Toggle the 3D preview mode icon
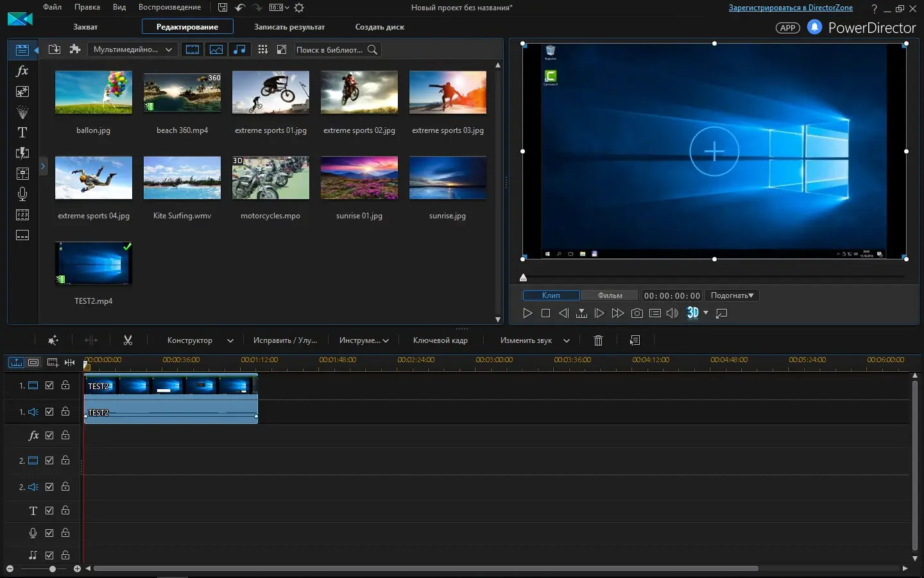Viewport: 924px width, 578px height. pos(692,313)
